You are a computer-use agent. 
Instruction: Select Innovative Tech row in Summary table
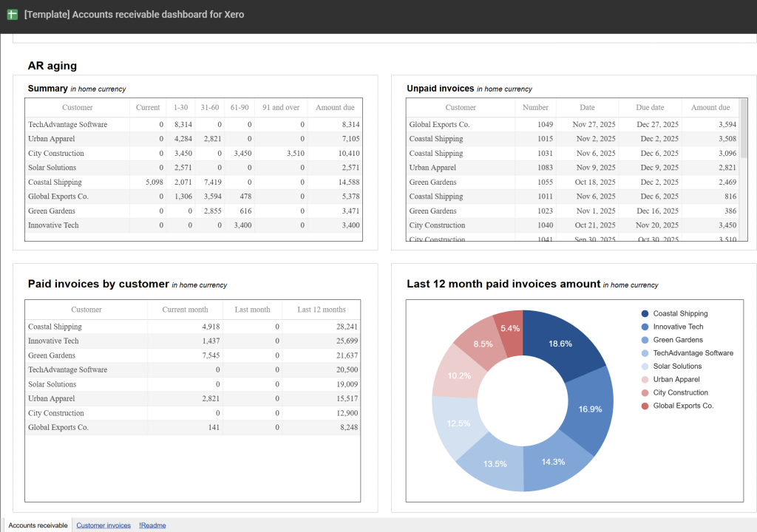point(194,225)
